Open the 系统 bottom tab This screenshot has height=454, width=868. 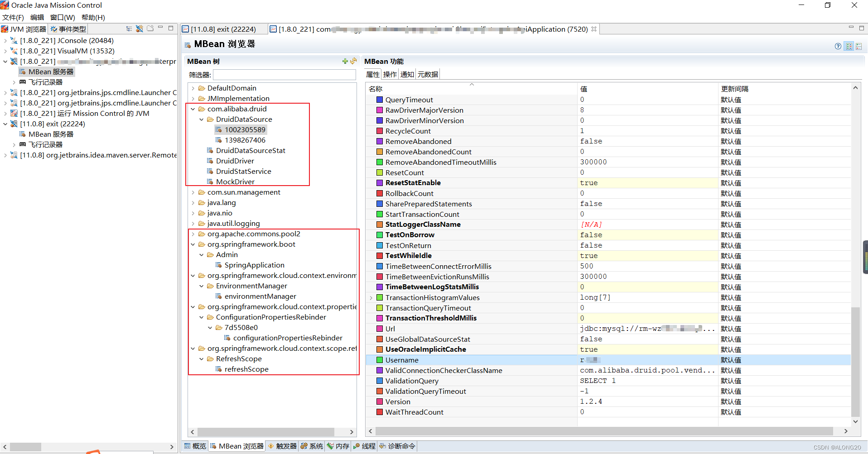click(x=312, y=446)
